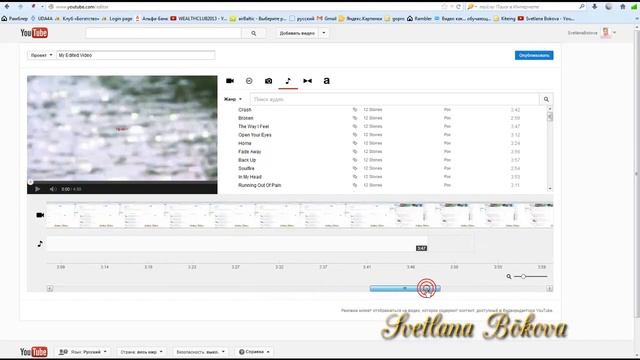Select the track Open Your Eyes

255,135
